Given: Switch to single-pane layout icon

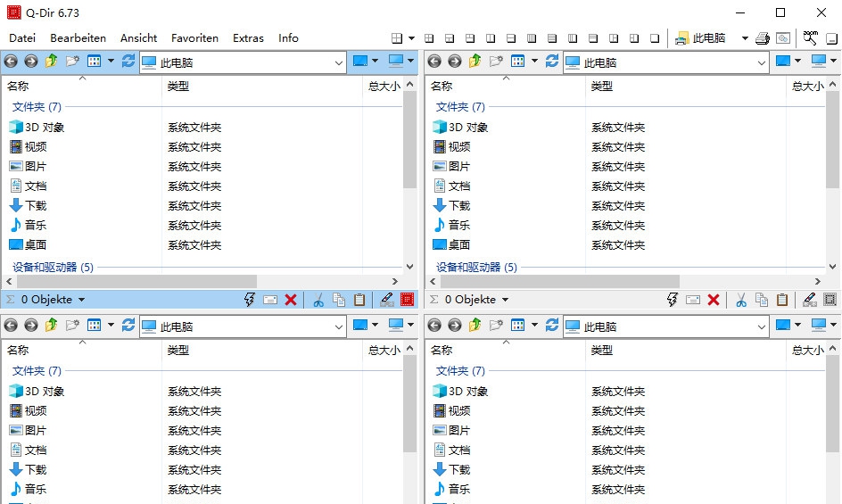Looking at the screenshot, I should [655, 38].
